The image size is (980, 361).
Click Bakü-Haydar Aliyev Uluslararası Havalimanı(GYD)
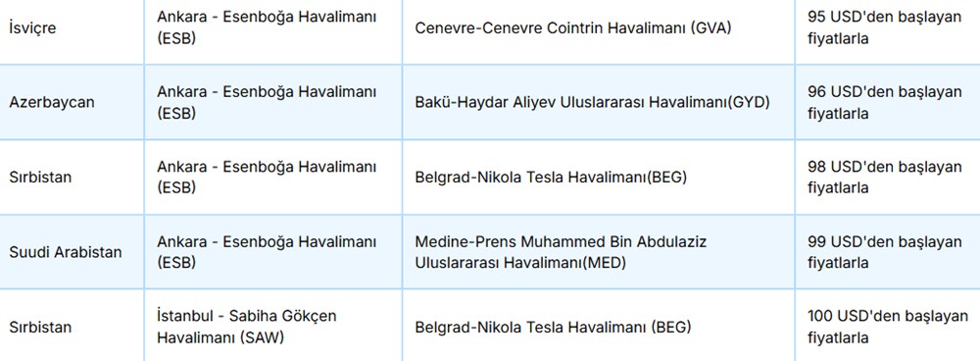coord(592,103)
